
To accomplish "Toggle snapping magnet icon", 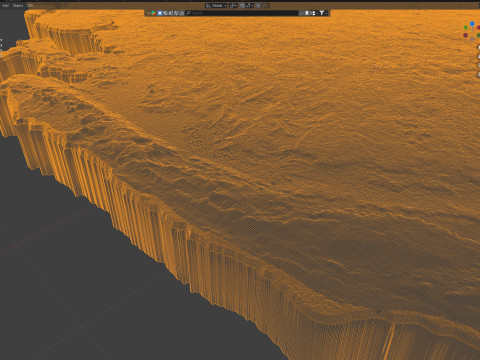I will click(242, 6).
